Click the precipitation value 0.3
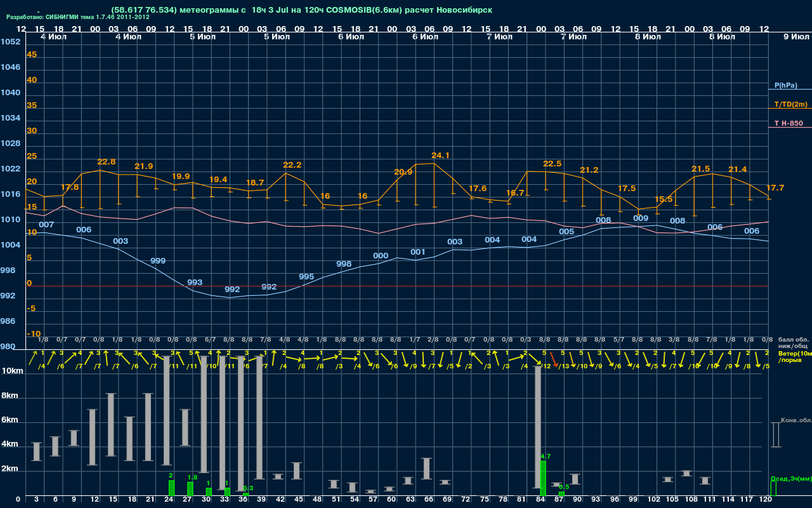 coord(248,488)
